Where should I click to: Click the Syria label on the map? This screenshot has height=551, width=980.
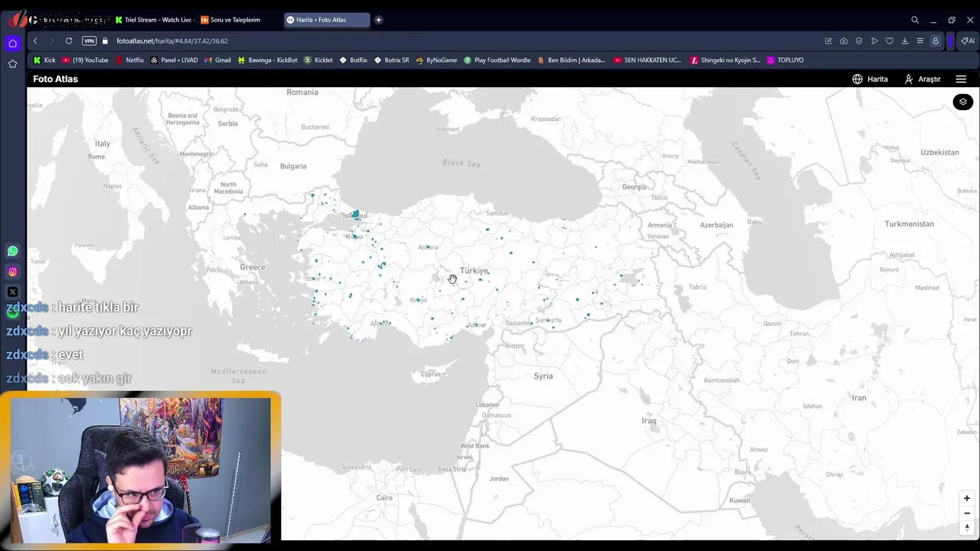[x=544, y=376]
